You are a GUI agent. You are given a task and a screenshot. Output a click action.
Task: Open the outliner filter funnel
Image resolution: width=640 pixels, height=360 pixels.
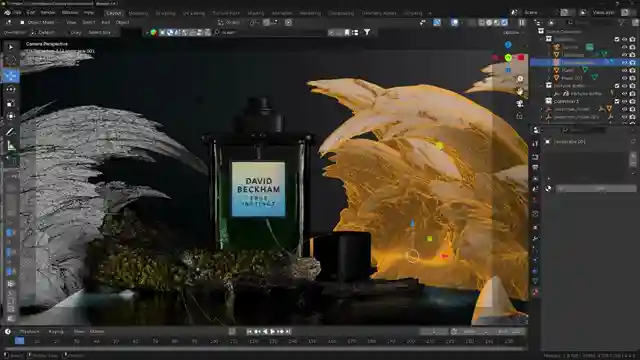(621, 22)
